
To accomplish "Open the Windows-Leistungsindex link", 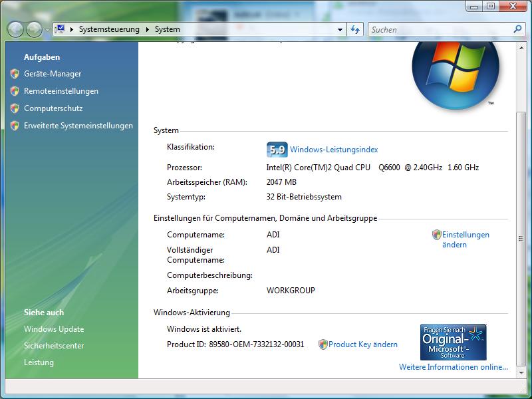I will click(x=333, y=150).
